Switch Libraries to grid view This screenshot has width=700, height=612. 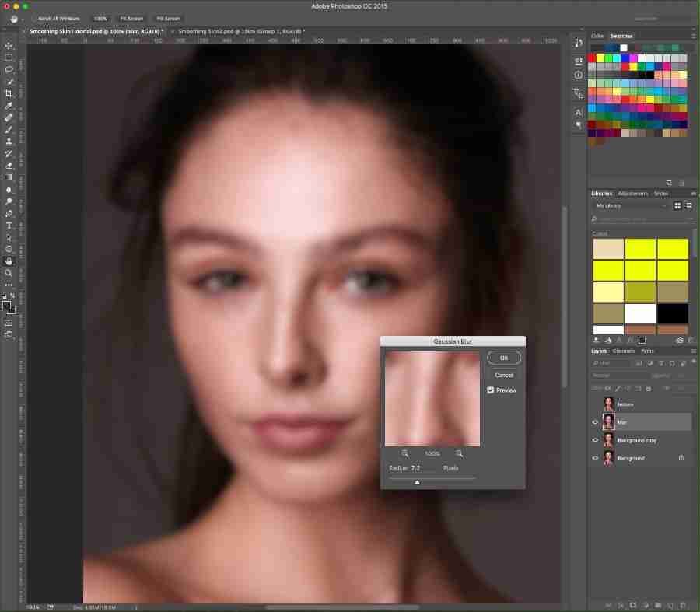coord(677,206)
